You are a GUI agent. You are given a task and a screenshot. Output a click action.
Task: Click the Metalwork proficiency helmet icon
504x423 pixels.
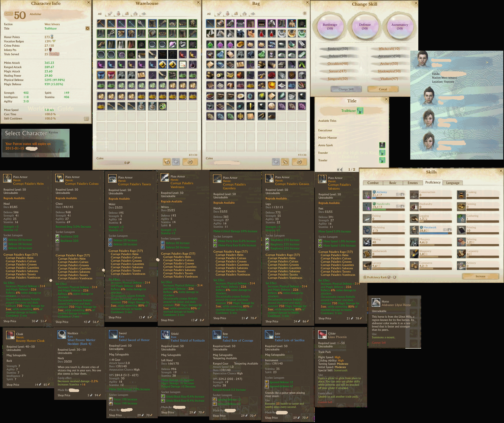[x=414, y=230]
